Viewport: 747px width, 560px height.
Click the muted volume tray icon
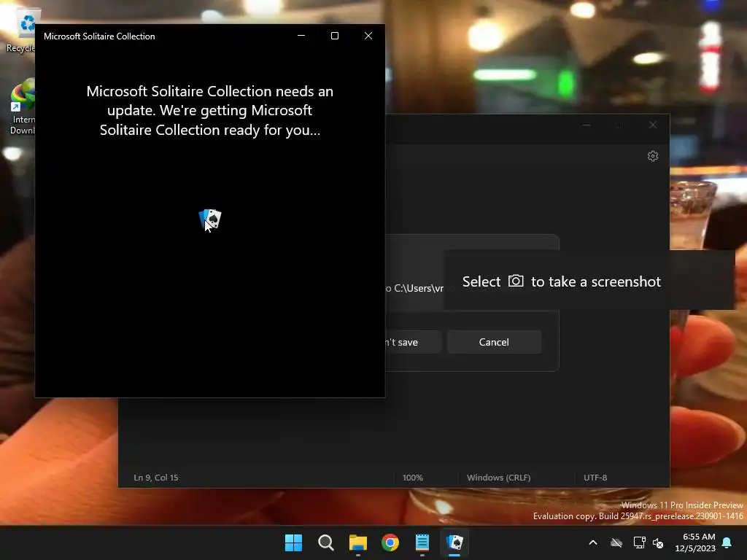(658, 542)
